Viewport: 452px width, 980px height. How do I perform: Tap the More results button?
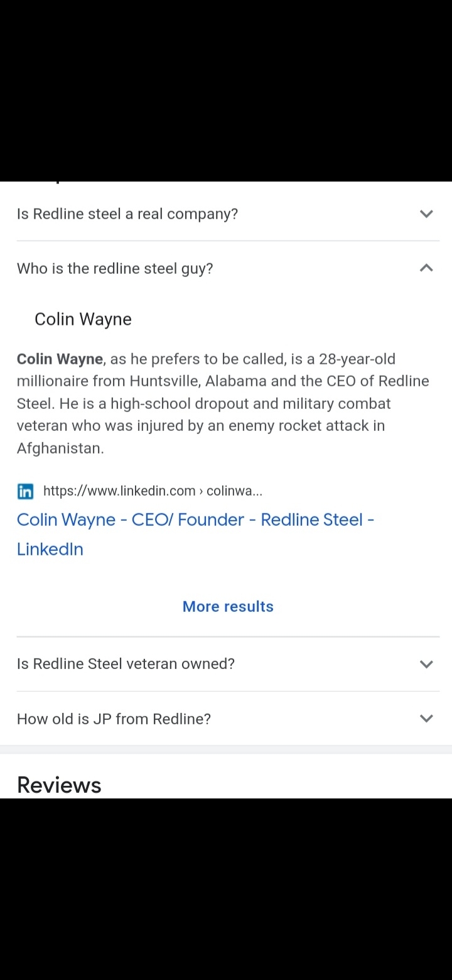click(x=228, y=606)
